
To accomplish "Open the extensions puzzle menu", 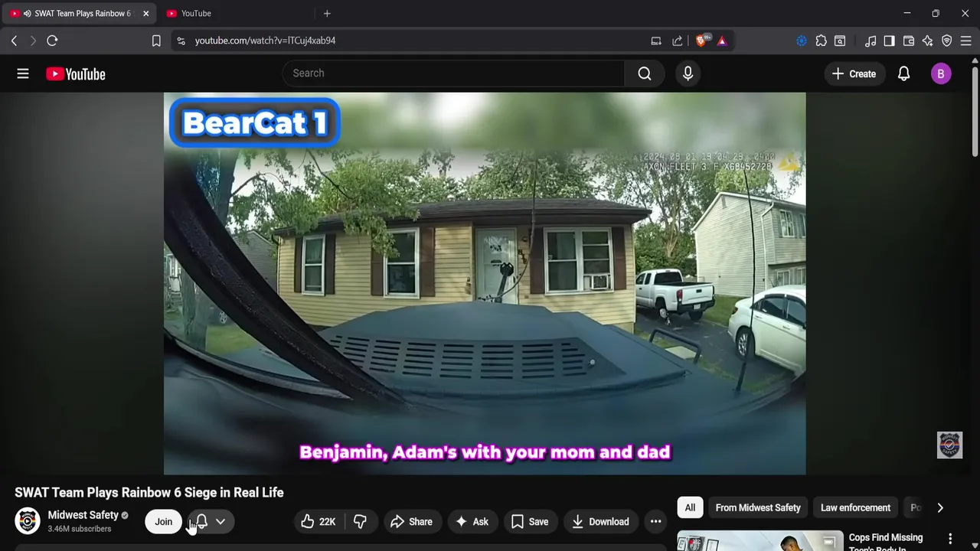I will click(821, 41).
